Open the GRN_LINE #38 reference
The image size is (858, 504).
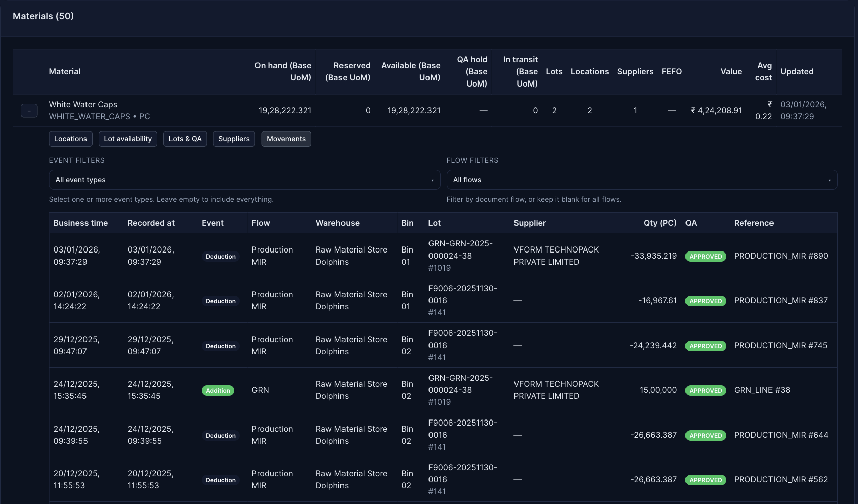[x=761, y=390]
